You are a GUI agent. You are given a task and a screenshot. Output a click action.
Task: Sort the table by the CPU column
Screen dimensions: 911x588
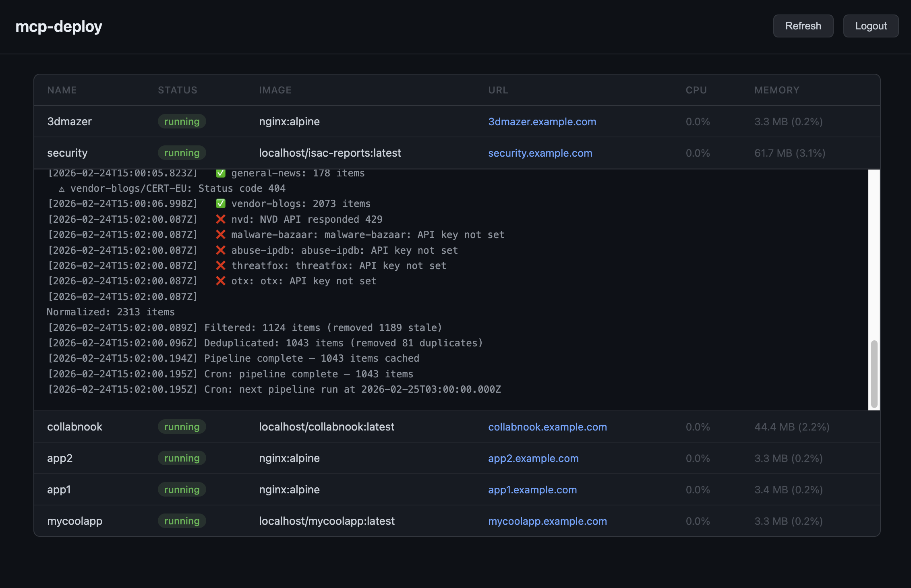[696, 90]
